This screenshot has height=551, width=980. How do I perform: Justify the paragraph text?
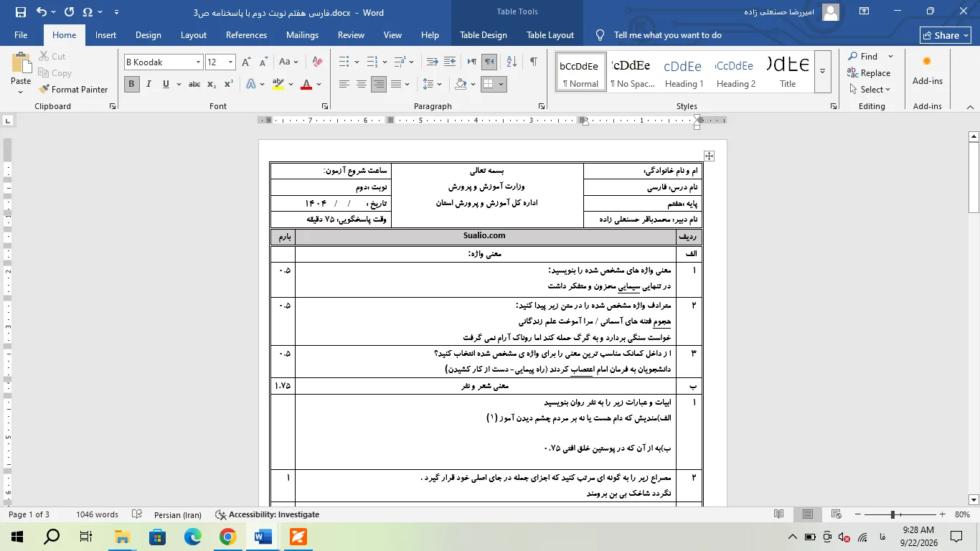coord(396,84)
